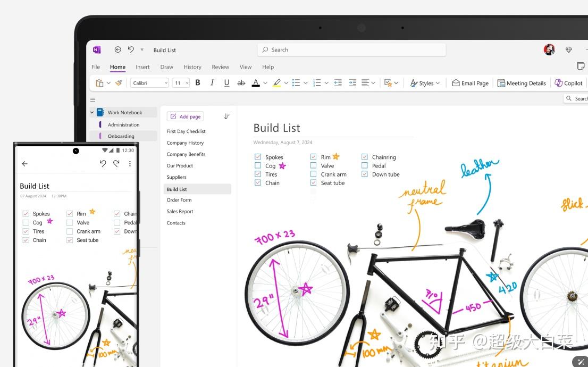Insert a numbered list

317,83
